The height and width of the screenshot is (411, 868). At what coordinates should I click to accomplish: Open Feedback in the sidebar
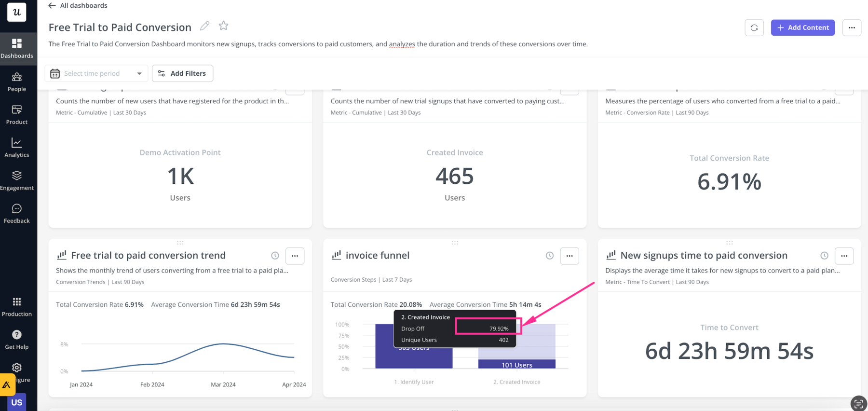coord(17,214)
